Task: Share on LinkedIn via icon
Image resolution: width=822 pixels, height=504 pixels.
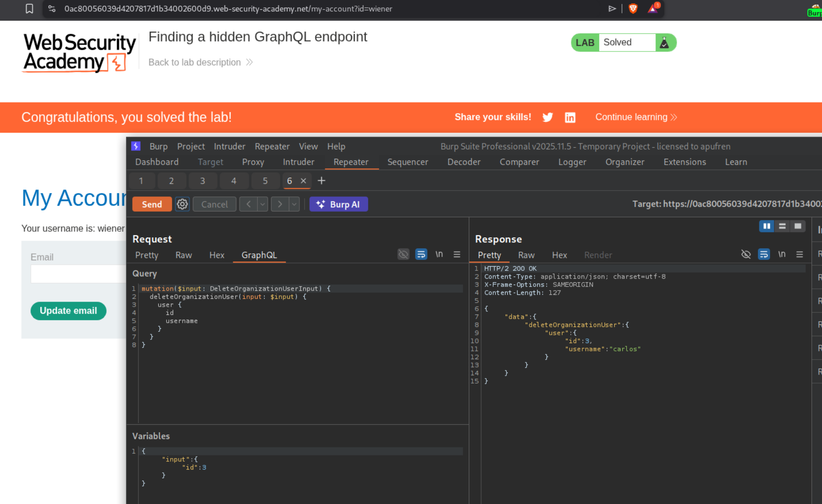Action: pyautogui.click(x=570, y=117)
